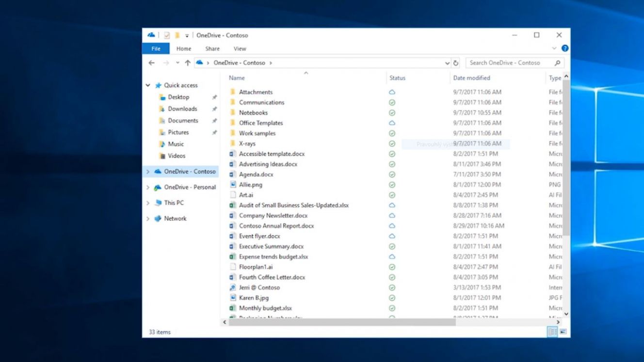Switch to Large icons view button
This screenshot has width=644, height=362.
tap(563, 332)
